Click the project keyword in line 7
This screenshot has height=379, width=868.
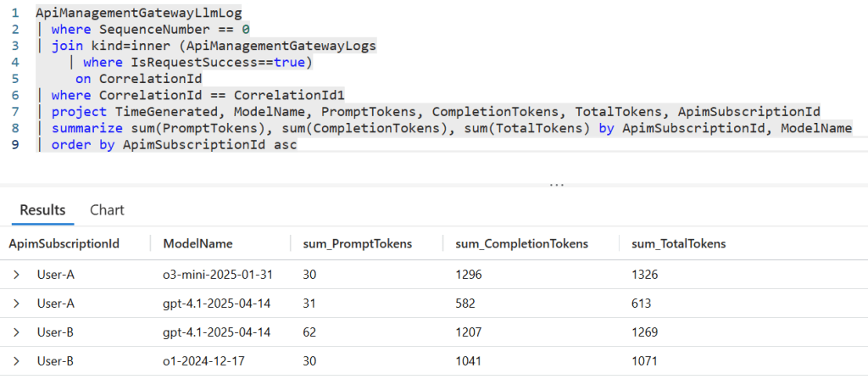[78, 112]
